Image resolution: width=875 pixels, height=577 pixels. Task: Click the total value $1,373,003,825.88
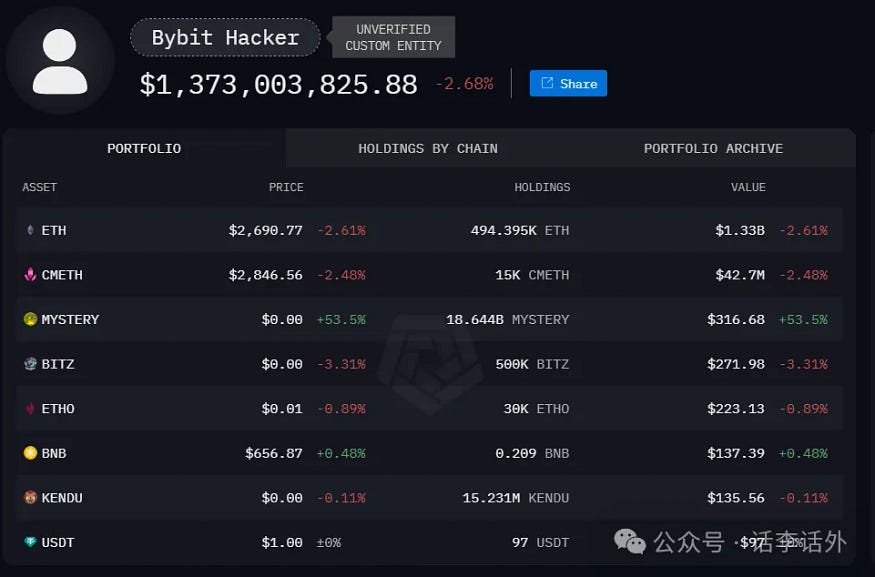point(278,84)
